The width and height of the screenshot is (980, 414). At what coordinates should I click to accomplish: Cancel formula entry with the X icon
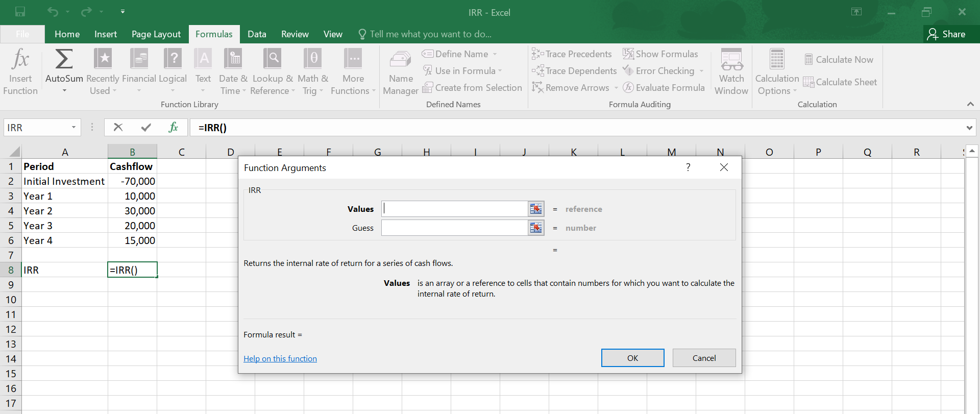point(118,127)
